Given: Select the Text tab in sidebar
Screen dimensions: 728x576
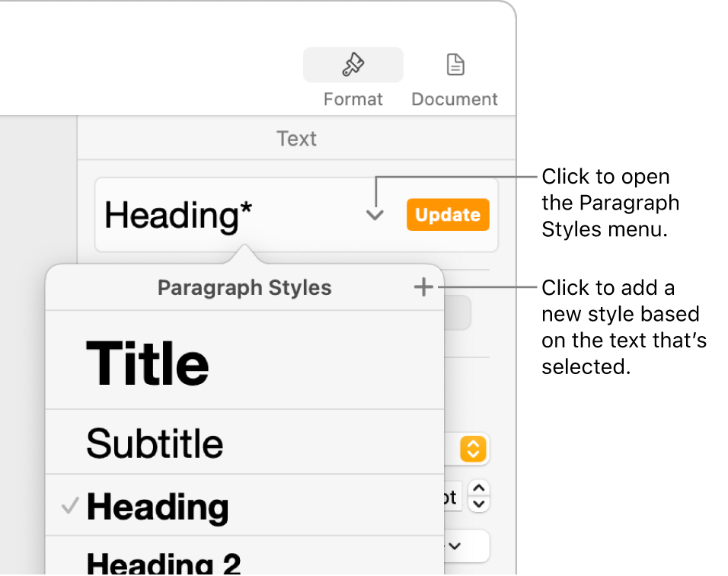Looking at the screenshot, I should coord(296,139).
